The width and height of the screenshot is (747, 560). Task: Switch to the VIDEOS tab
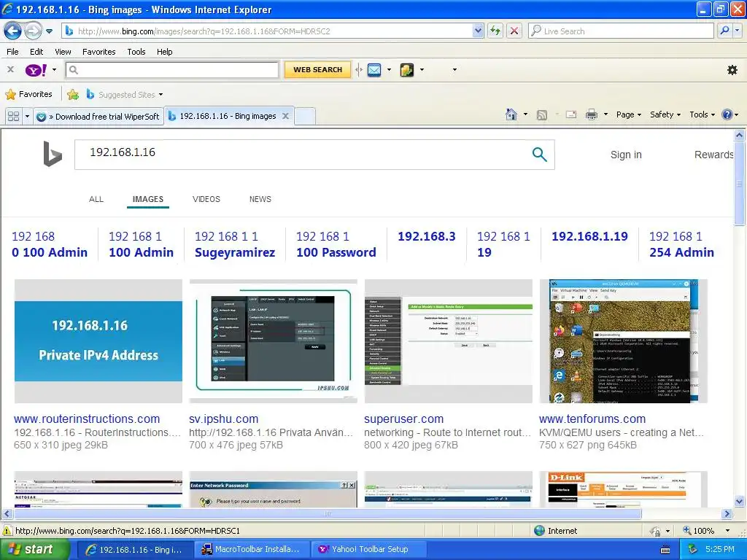[206, 199]
